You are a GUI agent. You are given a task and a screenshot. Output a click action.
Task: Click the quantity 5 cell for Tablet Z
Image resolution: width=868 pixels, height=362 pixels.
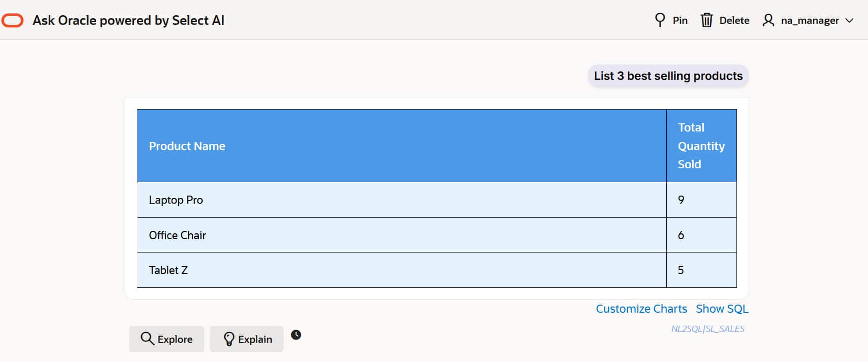(681, 270)
